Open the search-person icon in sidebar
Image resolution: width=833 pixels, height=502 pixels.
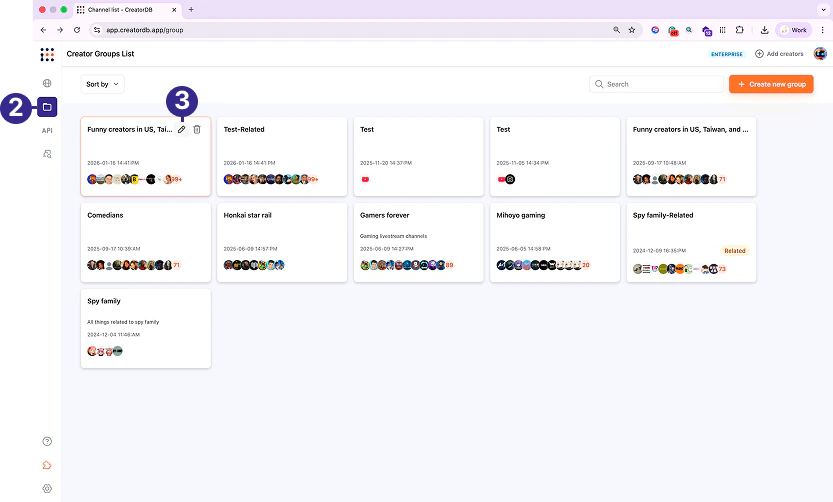(x=47, y=154)
